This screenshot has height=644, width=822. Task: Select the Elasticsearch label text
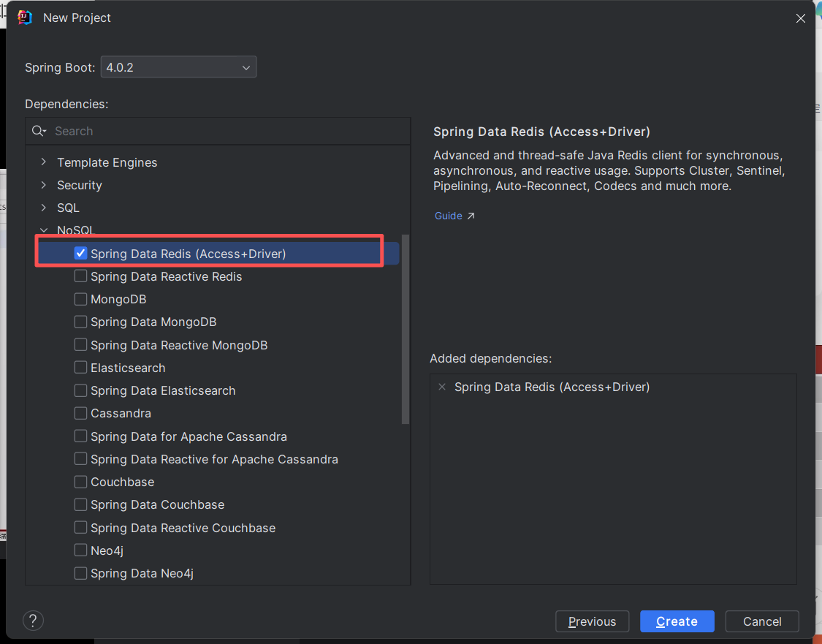[x=128, y=368]
